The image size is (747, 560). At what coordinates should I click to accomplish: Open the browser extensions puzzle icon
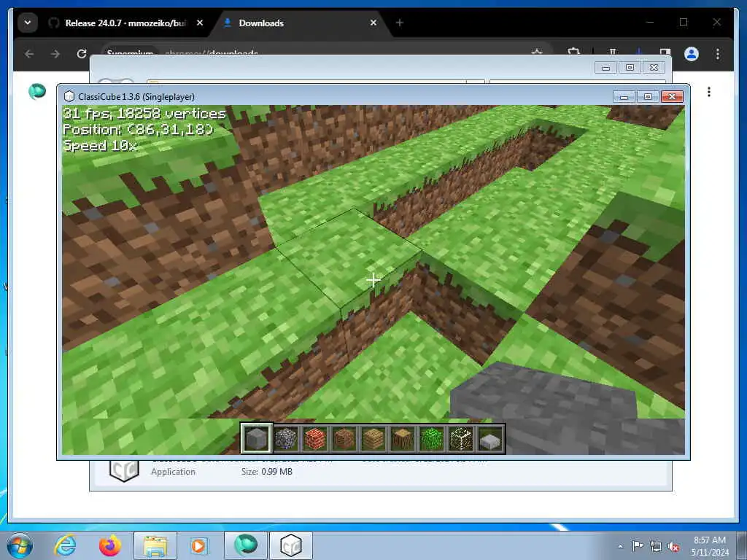coord(574,52)
